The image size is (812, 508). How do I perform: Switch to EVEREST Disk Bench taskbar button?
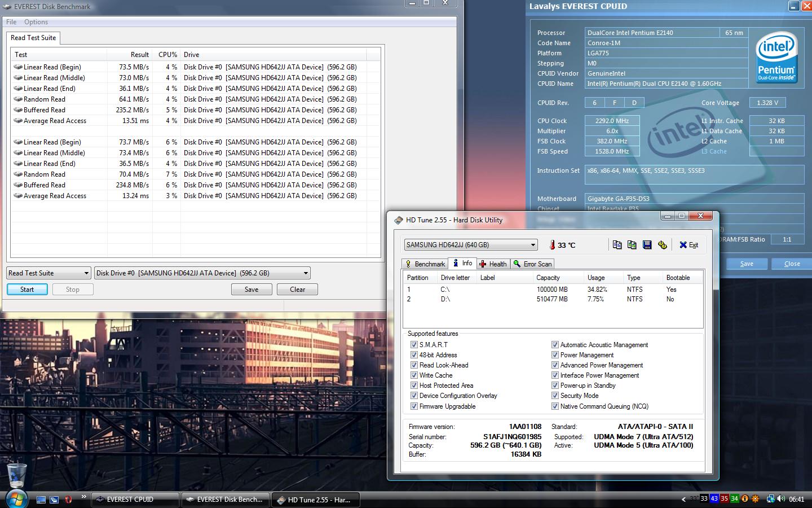(226, 500)
